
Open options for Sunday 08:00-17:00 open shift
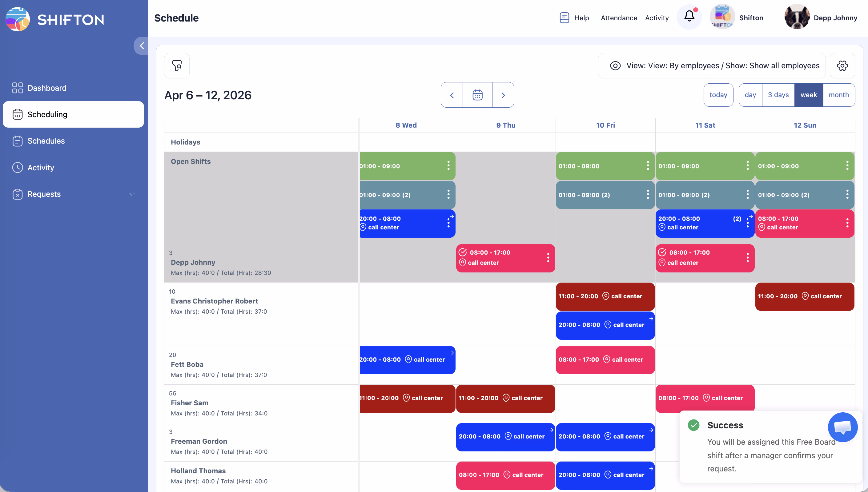(x=847, y=223)
